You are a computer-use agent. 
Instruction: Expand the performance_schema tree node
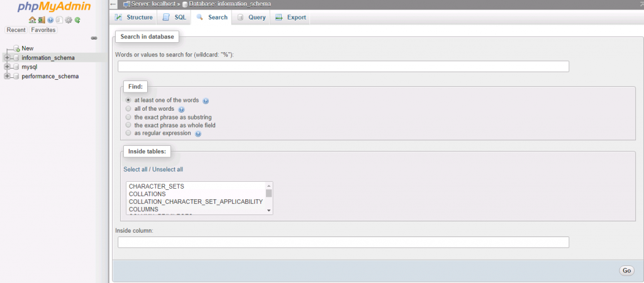(x=7, y=76)
